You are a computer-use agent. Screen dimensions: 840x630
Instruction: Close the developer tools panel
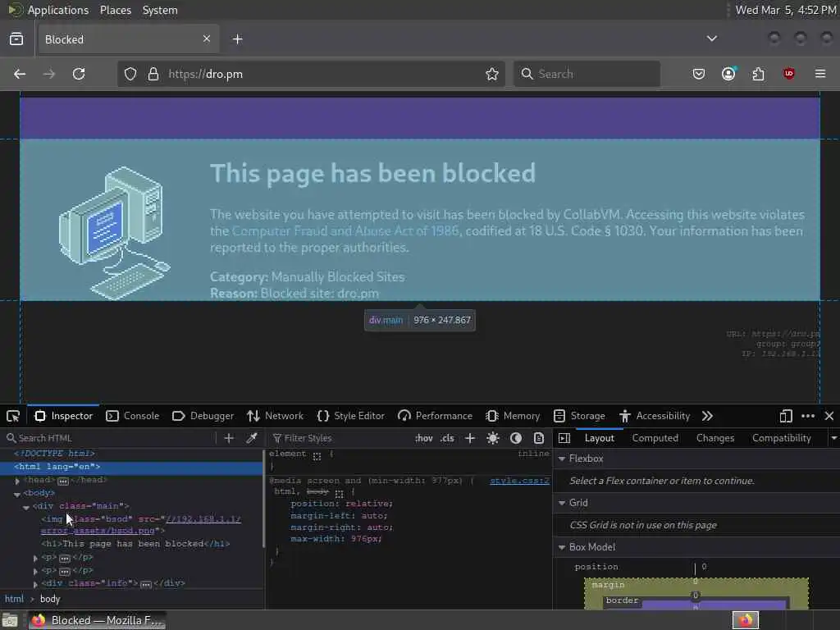tap(829, 416)
